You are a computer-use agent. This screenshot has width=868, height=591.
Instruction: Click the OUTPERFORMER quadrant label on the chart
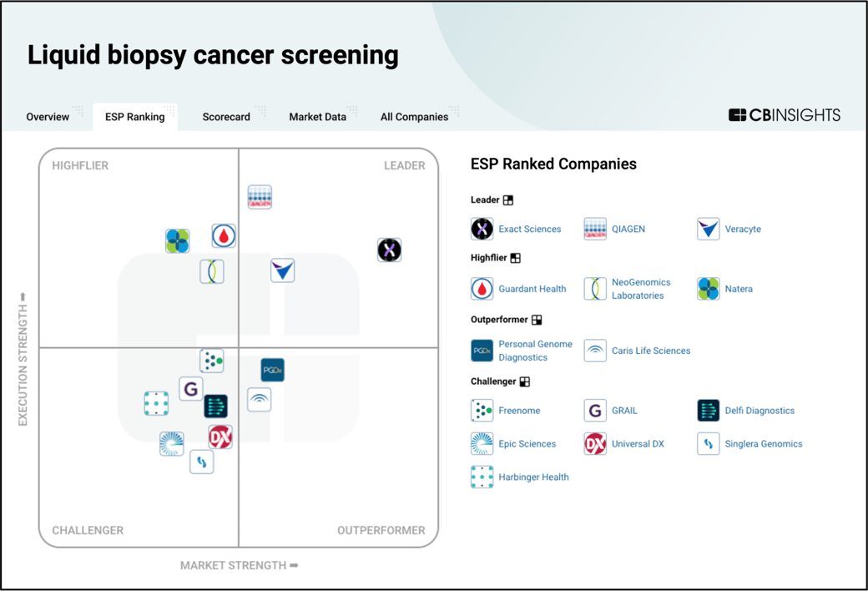coord(381,530)
